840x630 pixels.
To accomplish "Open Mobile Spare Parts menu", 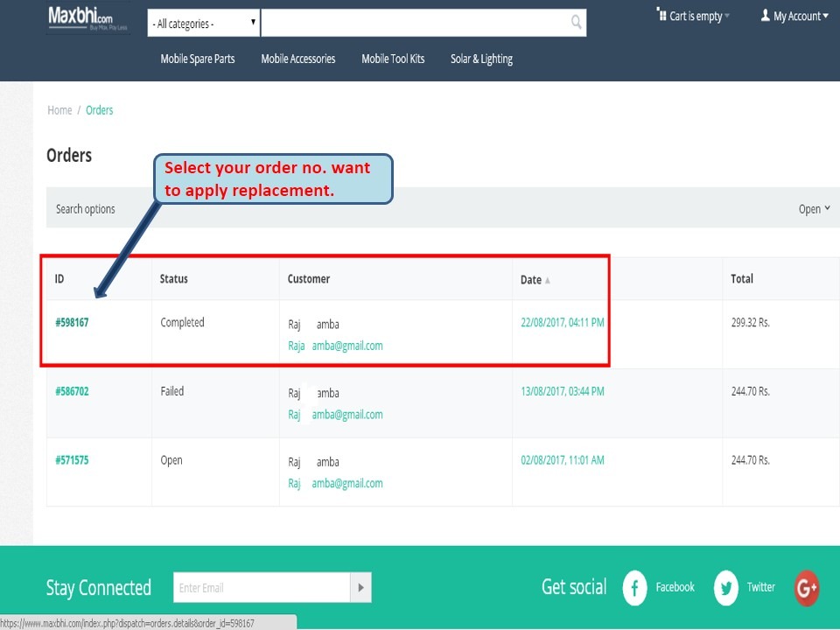I will coord(198,59).
